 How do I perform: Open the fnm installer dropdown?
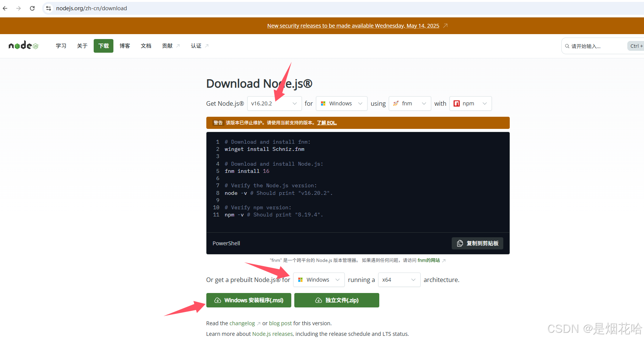[410, 103]
